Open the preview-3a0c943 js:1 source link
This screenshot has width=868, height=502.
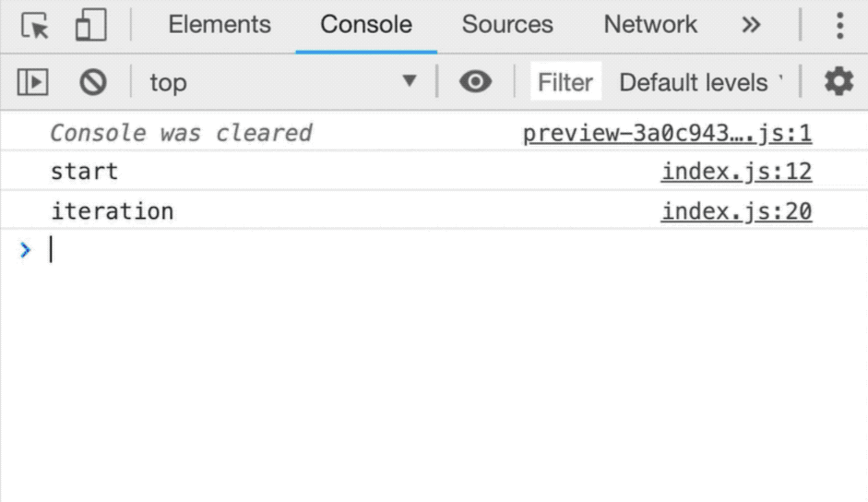pyautogui.click(x=667, y=133)
